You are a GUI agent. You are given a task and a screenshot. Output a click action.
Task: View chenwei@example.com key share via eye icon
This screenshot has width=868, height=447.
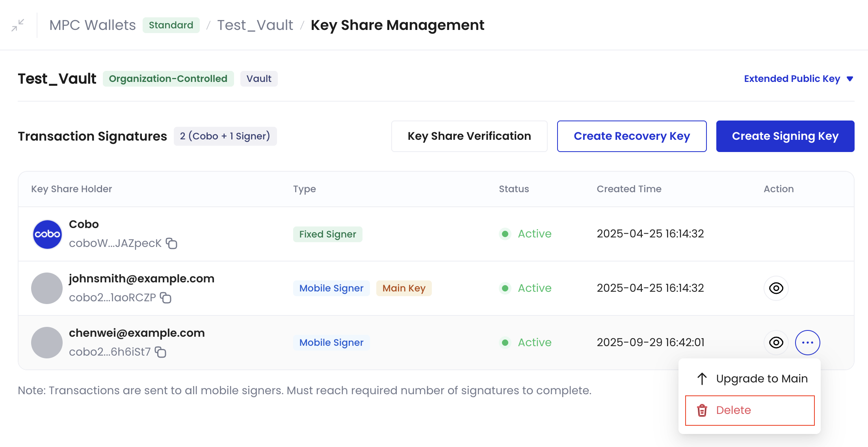coord(776,343)
